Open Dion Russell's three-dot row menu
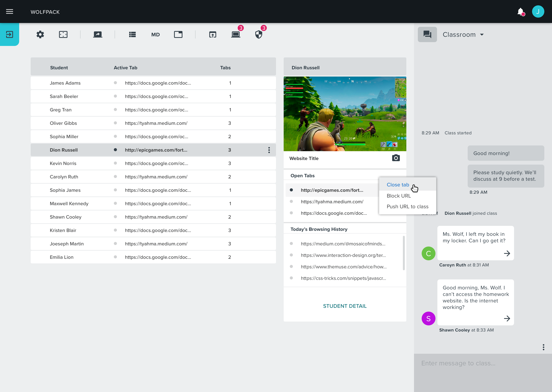Image resolution: width=552 pixels, height=392 pixels. tap(269, 150)
